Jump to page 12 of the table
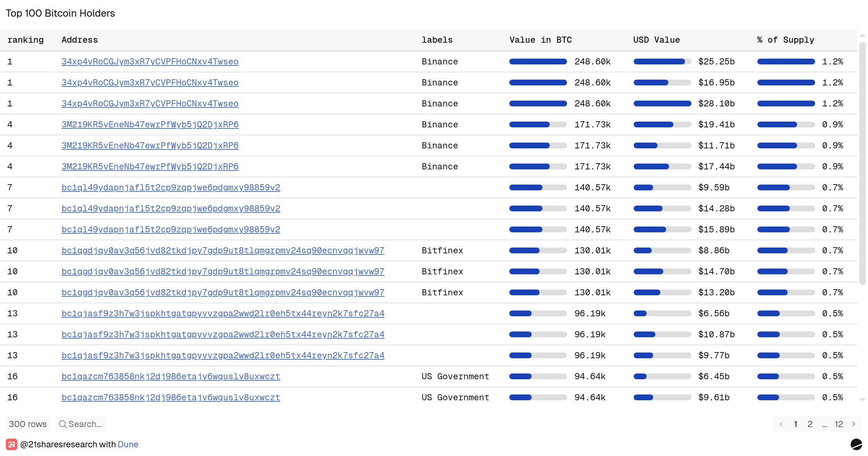 point(839,424)
